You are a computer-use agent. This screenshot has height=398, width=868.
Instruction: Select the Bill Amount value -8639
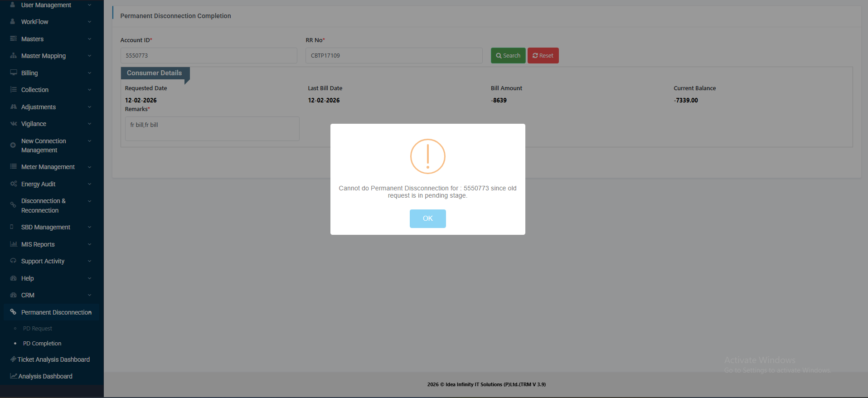pos(499,100)
